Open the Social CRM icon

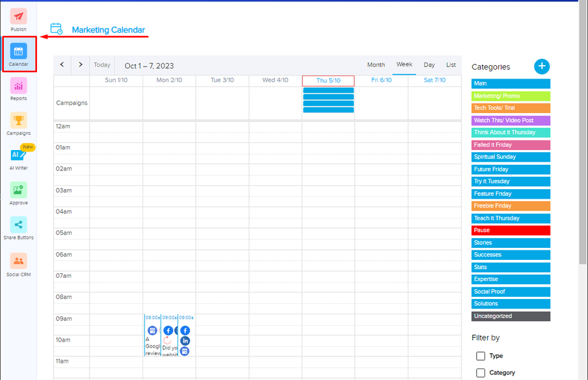click(19, 261)
